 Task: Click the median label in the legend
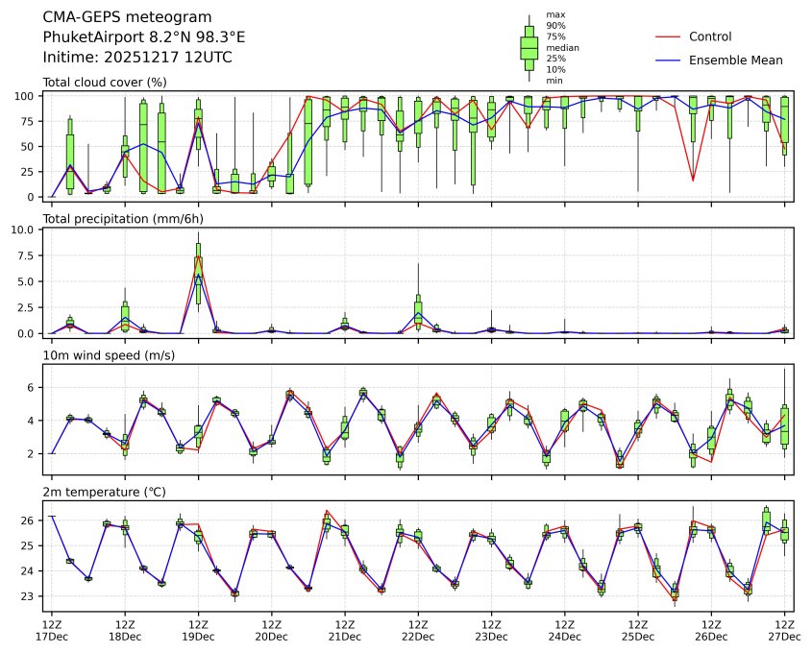click(555, 47)
